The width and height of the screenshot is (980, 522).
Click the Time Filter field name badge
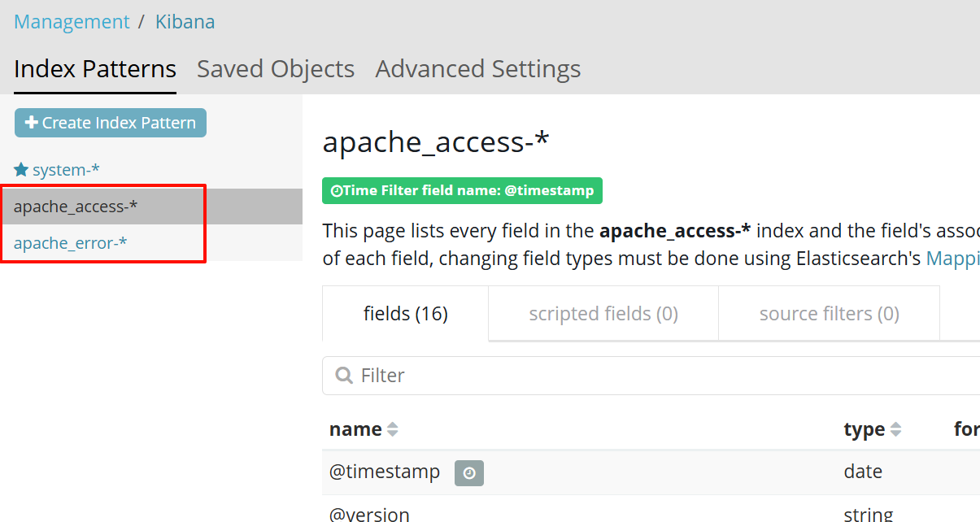tap(462, 190)
